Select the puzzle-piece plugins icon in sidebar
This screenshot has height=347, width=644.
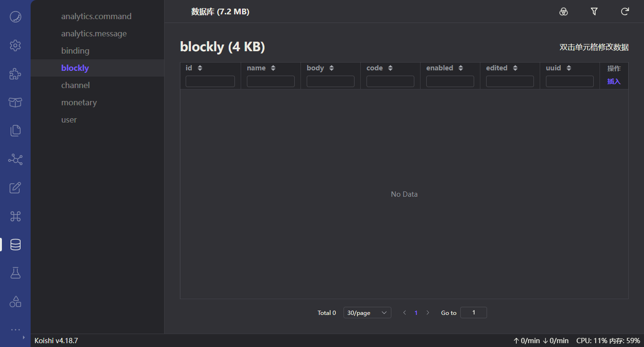click(15, 74)
